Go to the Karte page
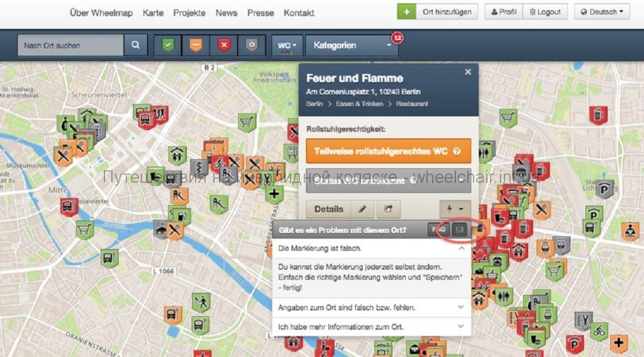This screenshot has height=357, width=644. pyautogui.click(x=153, y=13)
